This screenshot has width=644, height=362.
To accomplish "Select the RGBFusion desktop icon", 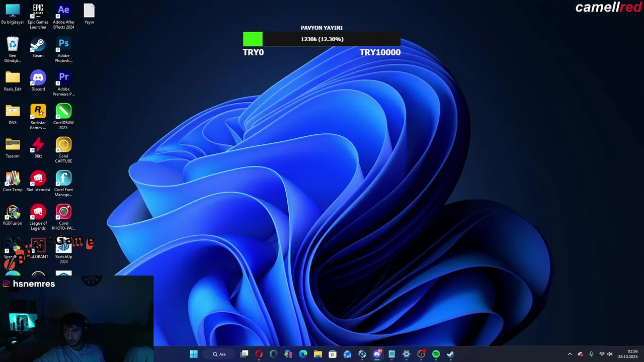I will click(x=13, y=216).
